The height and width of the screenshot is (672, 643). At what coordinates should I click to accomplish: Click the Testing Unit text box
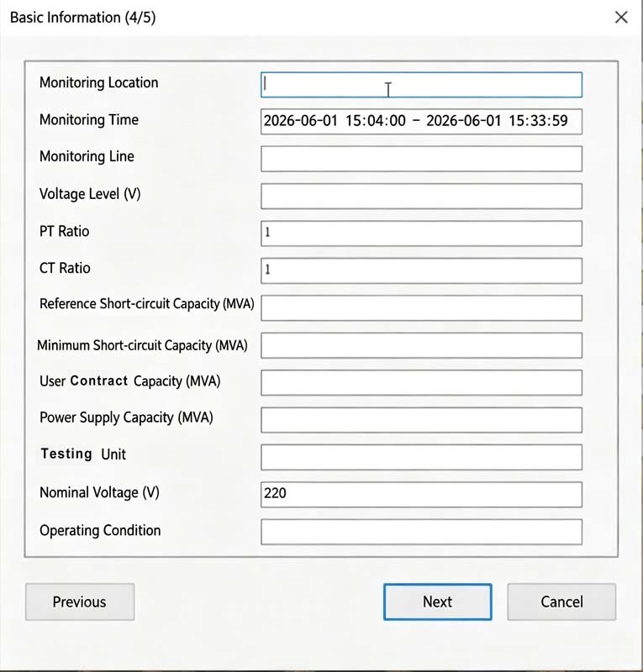pos(421,457)
